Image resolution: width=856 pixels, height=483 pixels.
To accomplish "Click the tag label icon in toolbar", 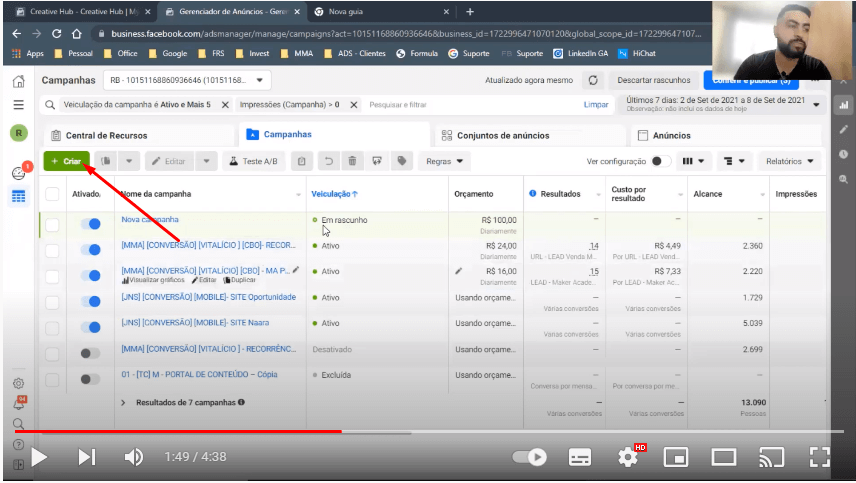I will [x=402, y=161].
